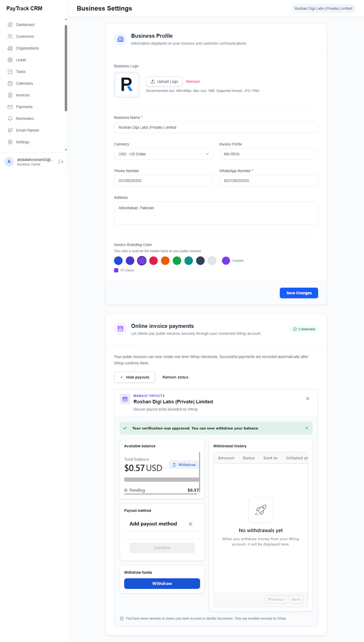The height and width of the screenshot is (642, 364).
Task: Click the Payments card icon
Action: pyautogui.click(x=10, y=107)
